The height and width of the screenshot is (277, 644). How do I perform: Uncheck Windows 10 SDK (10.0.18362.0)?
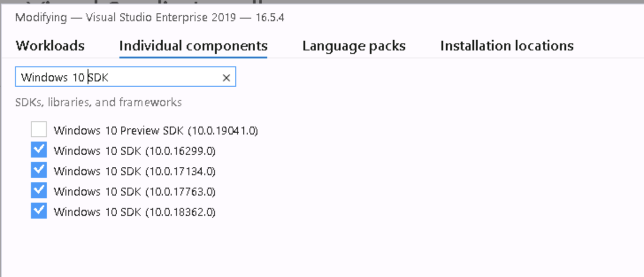(x=39, y=211)
